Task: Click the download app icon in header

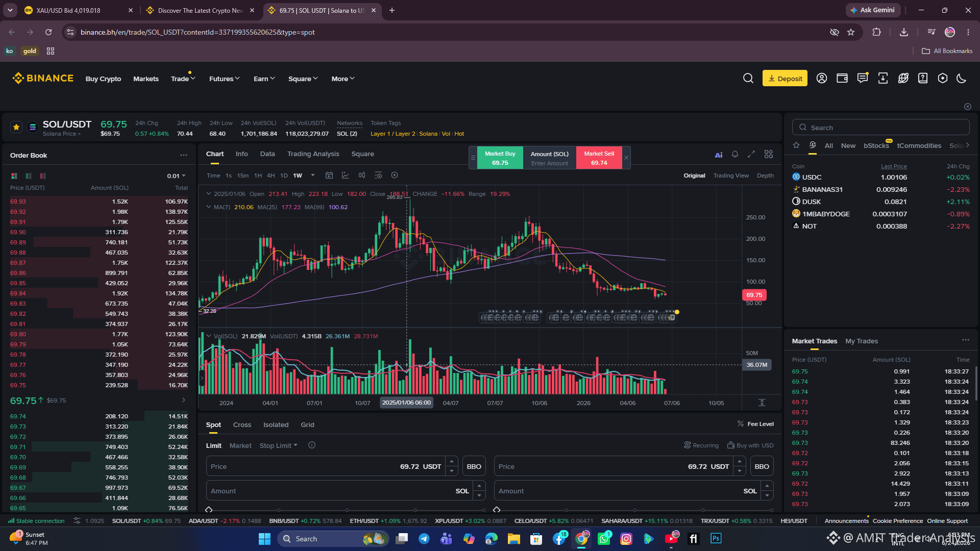Action: [883, 78]
